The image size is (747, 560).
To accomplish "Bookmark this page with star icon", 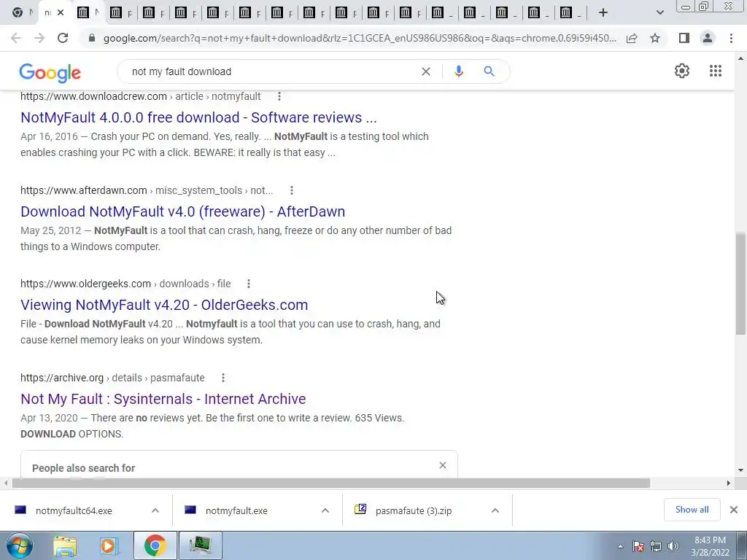I will coord(655,38).
